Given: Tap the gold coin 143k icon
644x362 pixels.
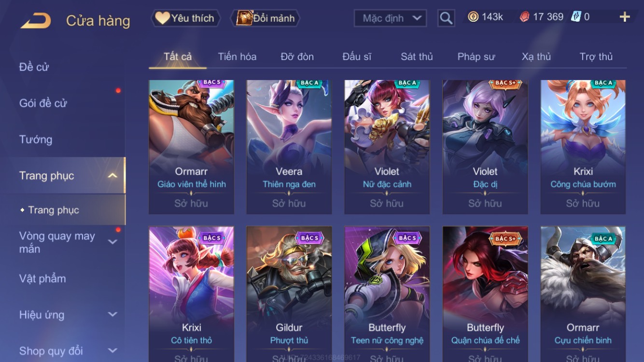Looking at the screenshot, I should click(473, 17).
